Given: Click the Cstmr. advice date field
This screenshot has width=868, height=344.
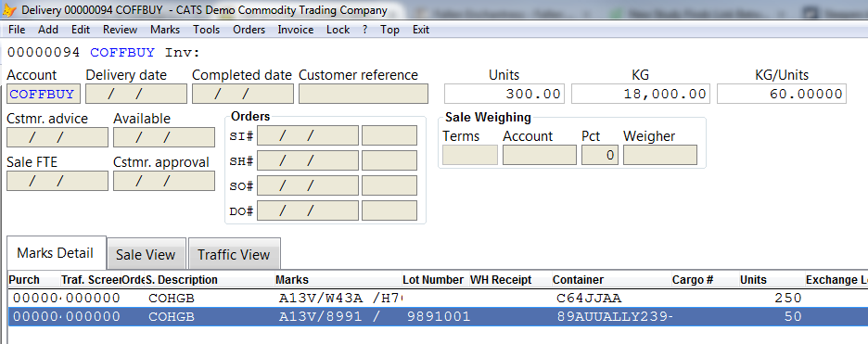Looking at the screenshot, I should pos(57,137).
